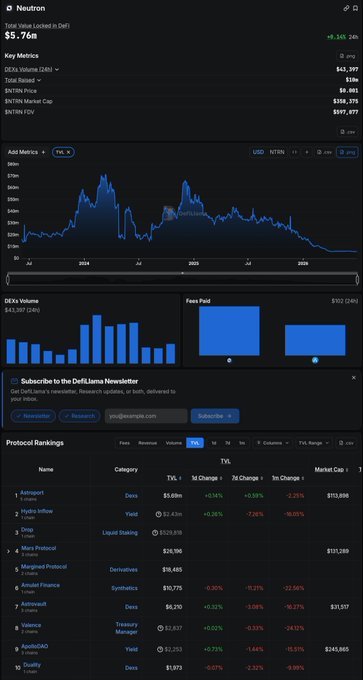Viewport: 363px width, 680px height.
Task: Sort table by Market Cap column
Action: click(x=331, y=469)
